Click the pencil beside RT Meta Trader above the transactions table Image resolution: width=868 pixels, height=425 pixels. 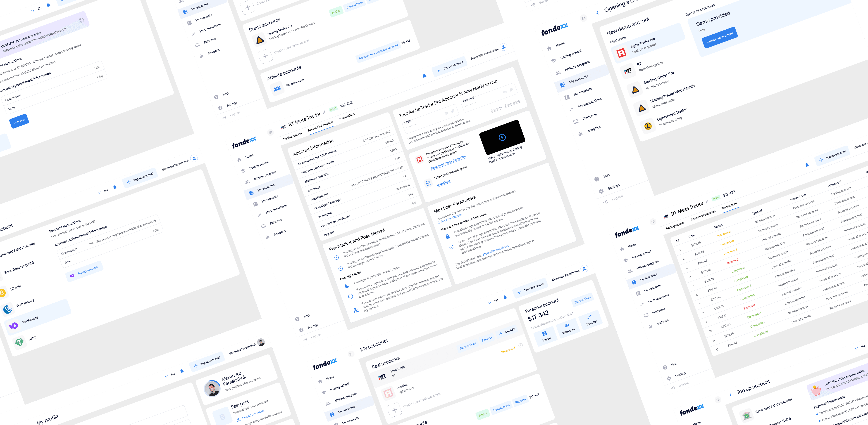707,201
